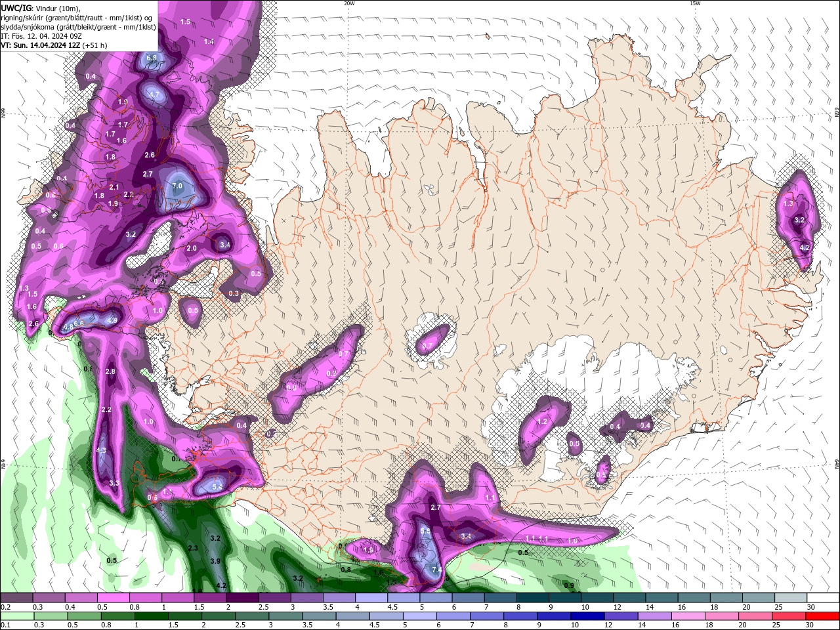840x630 pixels.
Task: Select the light green swatch above the 0.1 label
Action: [x=17, y=616]
